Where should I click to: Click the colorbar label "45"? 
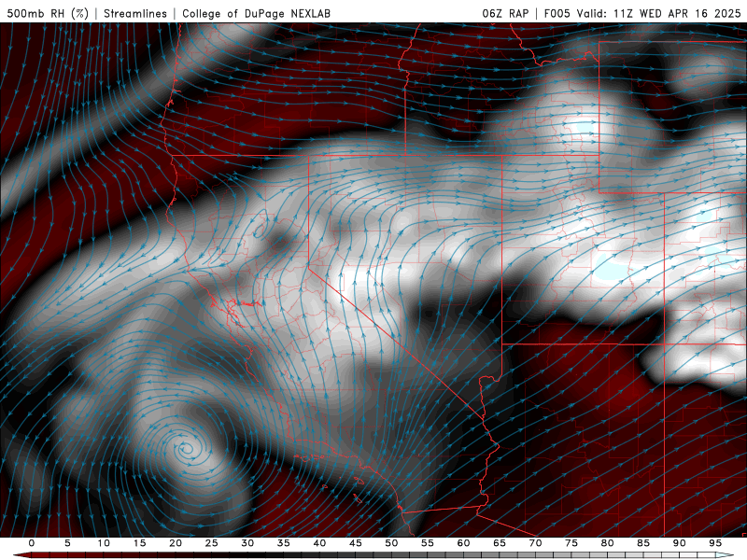pos(356,543)
